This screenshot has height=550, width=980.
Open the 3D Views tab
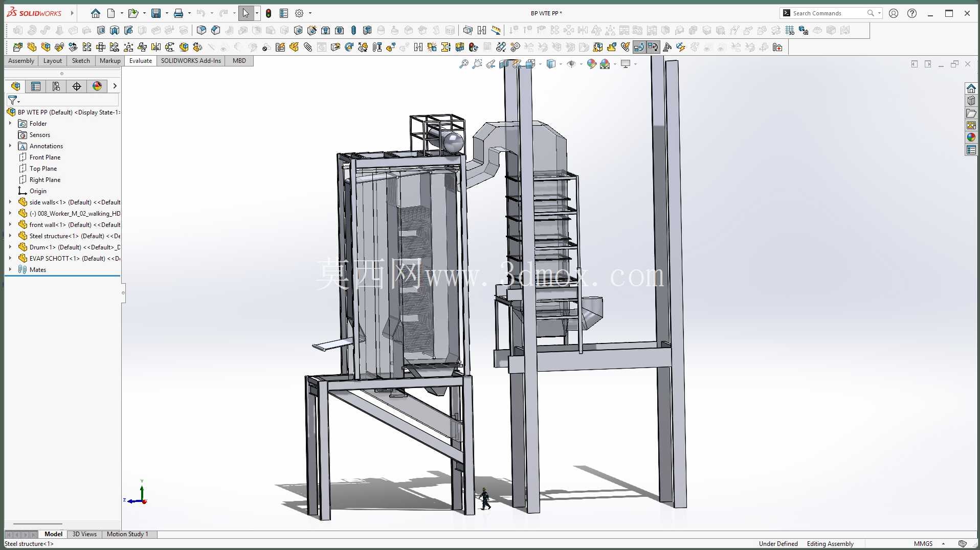(84, 534)
